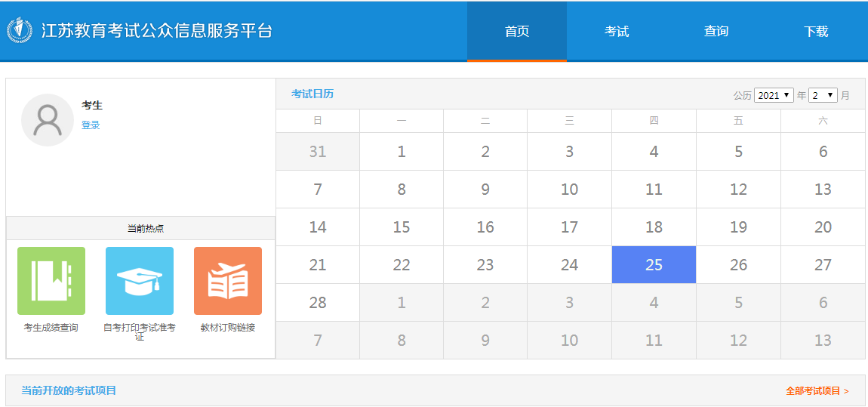Click weekday header 六
Viewport: 868px width, 407px height.
tap(823, 121)
